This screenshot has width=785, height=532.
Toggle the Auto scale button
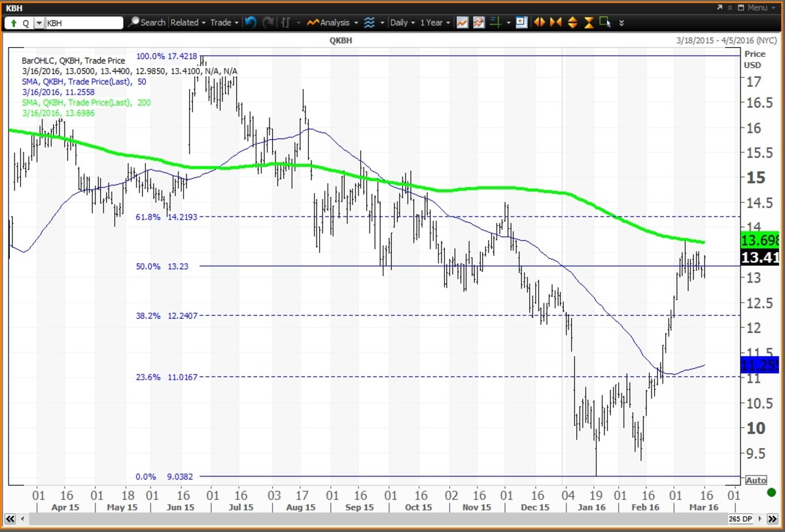click(755, 480)
